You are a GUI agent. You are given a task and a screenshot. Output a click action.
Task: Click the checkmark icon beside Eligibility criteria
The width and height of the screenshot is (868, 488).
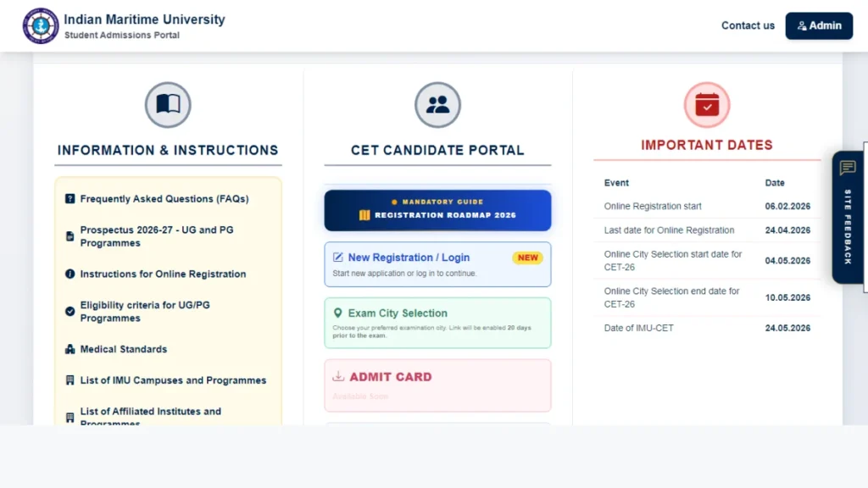point(70,312)
